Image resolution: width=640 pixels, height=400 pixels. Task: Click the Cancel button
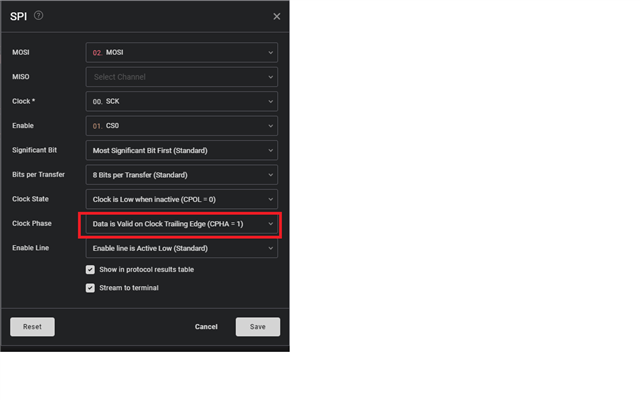pyautogui.click(x=206, y=327)
